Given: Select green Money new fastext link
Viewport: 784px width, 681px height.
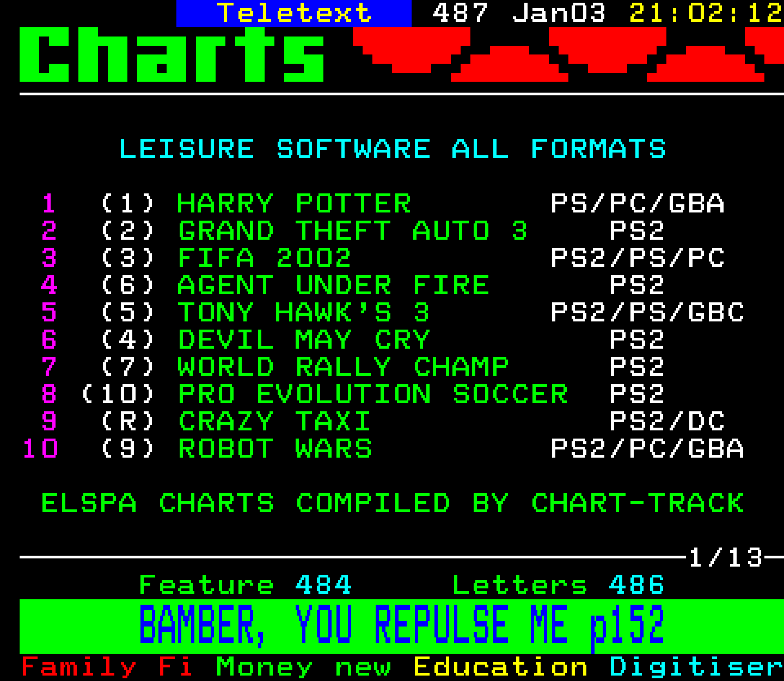Looking at the screenshot, I should click(x=304, y=667).
